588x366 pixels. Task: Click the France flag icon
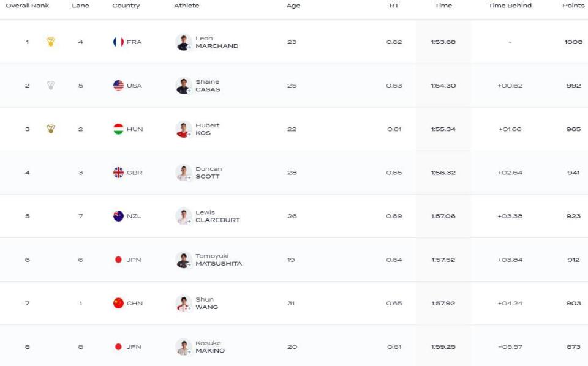point(118,42)
